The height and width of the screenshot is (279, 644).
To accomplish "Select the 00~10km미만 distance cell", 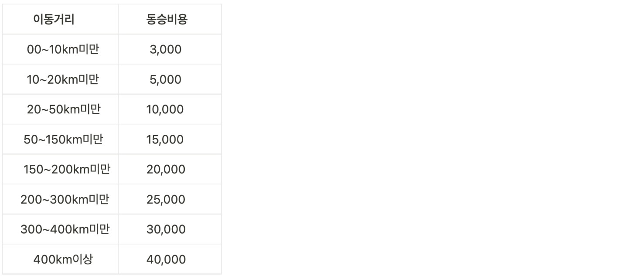I will (x=63, y=50).
